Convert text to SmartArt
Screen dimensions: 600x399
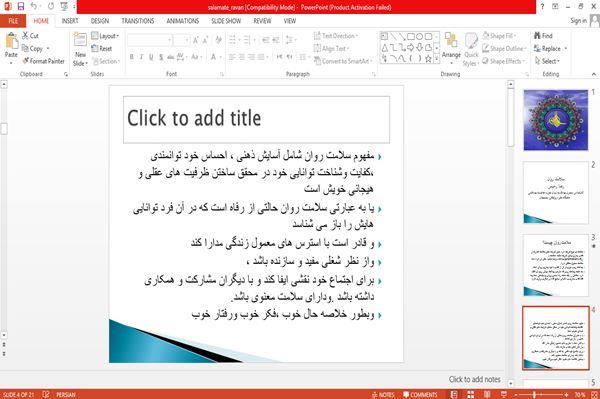pos(342,61)
